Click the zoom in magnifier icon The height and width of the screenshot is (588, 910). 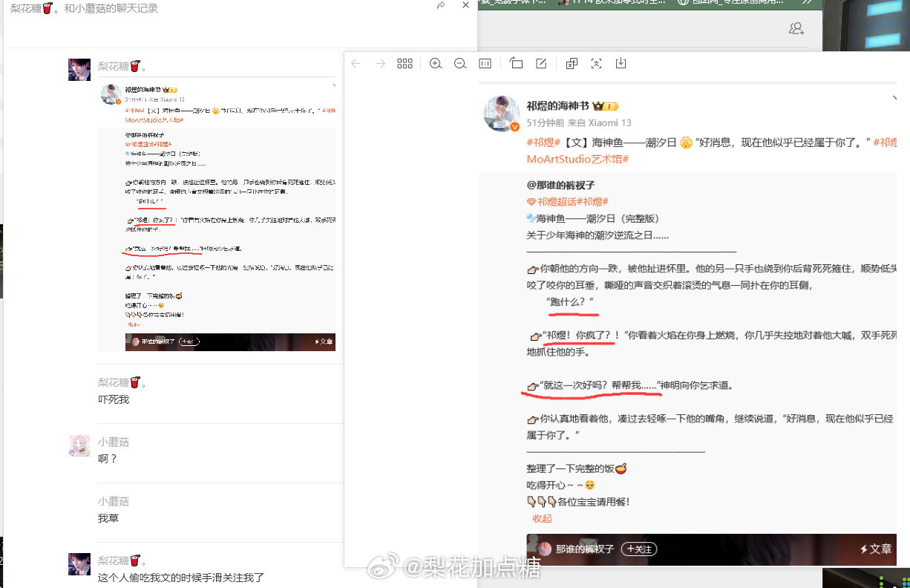coord(436,63)
